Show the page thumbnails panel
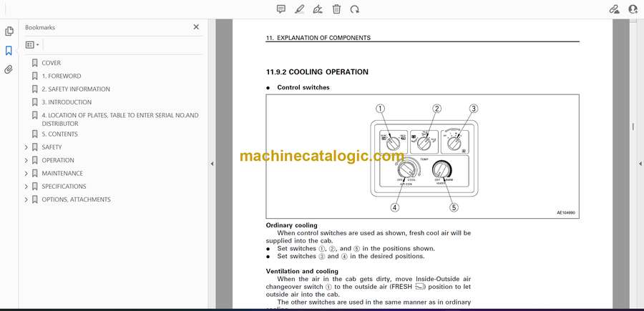The height and width of the screenshot is (311, 644). [9, 31]
